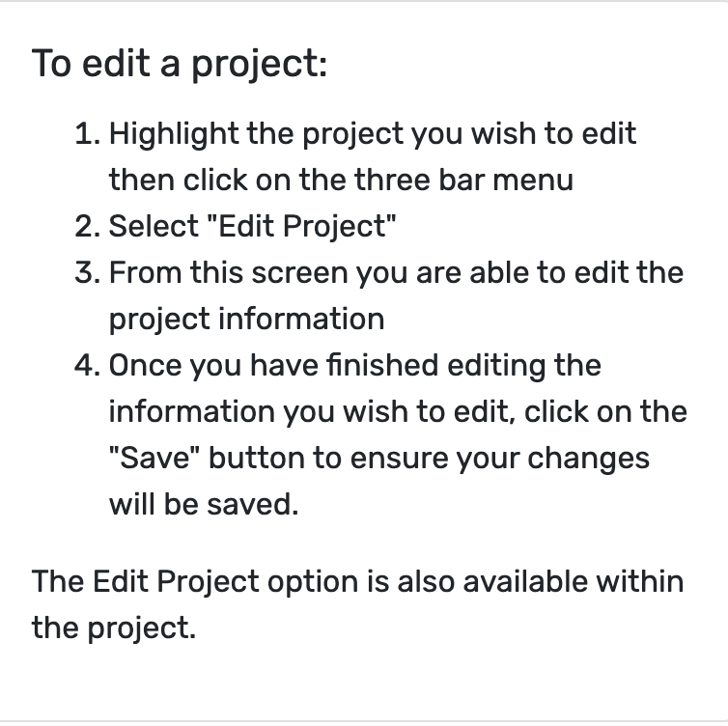728x726 pixels.
Task: Click the list number 1 marker
Action: click(87, 133)
